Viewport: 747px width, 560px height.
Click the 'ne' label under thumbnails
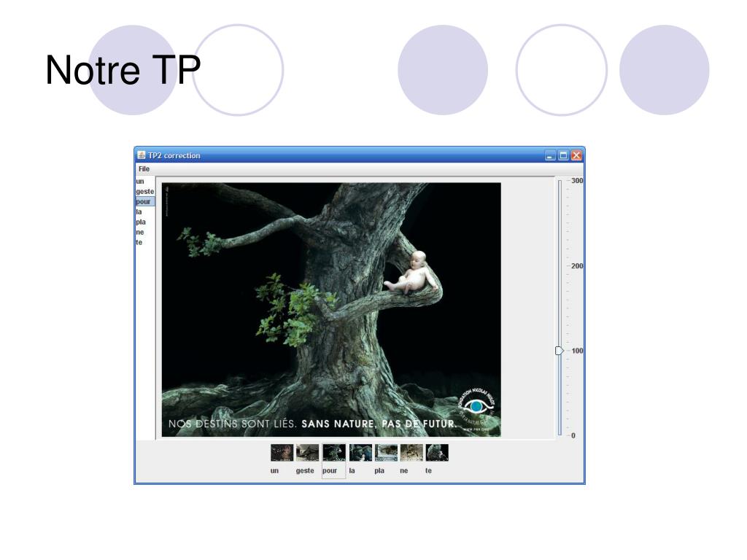(x=404, y=470)
